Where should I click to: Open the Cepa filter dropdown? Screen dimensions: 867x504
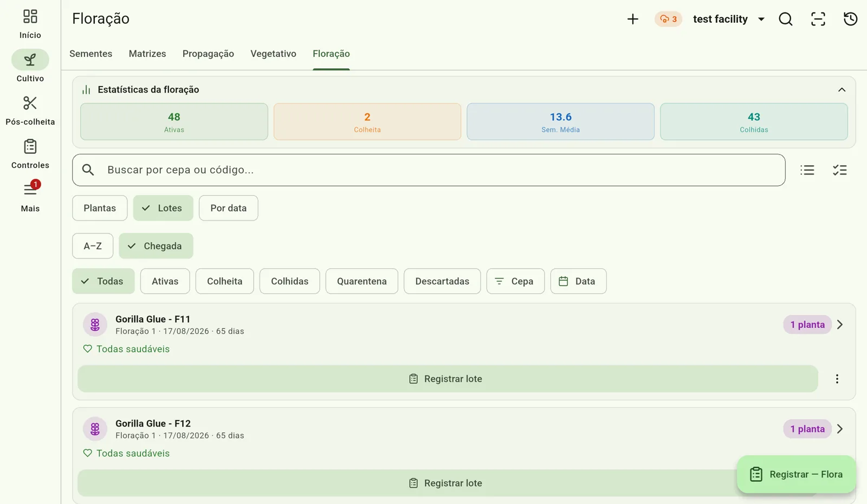point(515,281)
